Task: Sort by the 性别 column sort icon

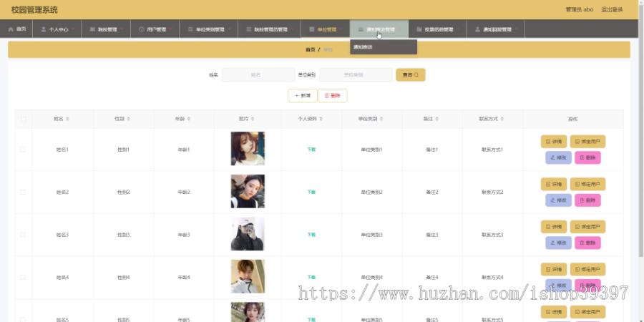Action: point(128,119)
